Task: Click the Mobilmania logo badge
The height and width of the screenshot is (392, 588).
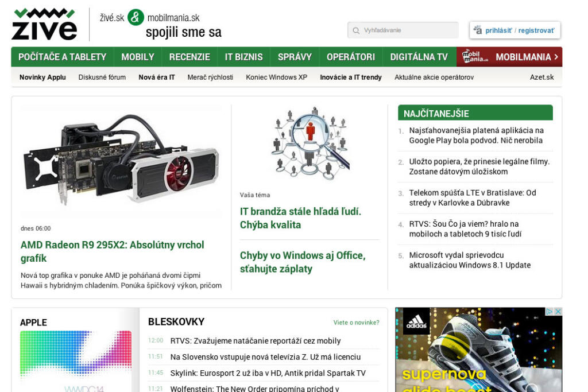Action: (x=474, y=57)
